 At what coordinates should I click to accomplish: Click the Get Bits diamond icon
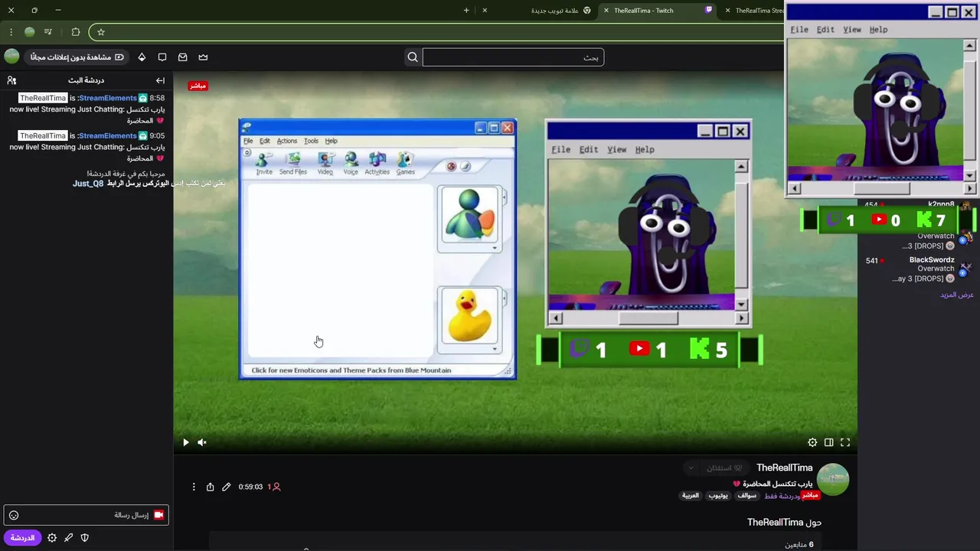(142, 57)
